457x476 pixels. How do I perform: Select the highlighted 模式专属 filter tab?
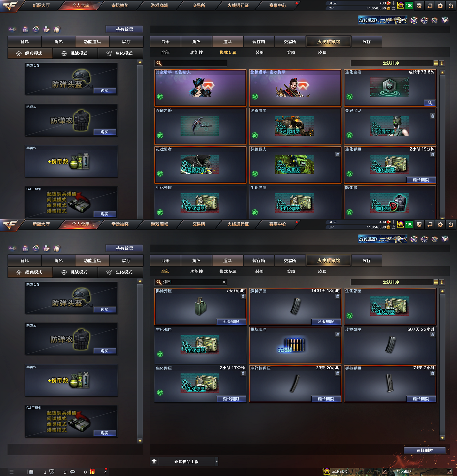tap(228, 53)
